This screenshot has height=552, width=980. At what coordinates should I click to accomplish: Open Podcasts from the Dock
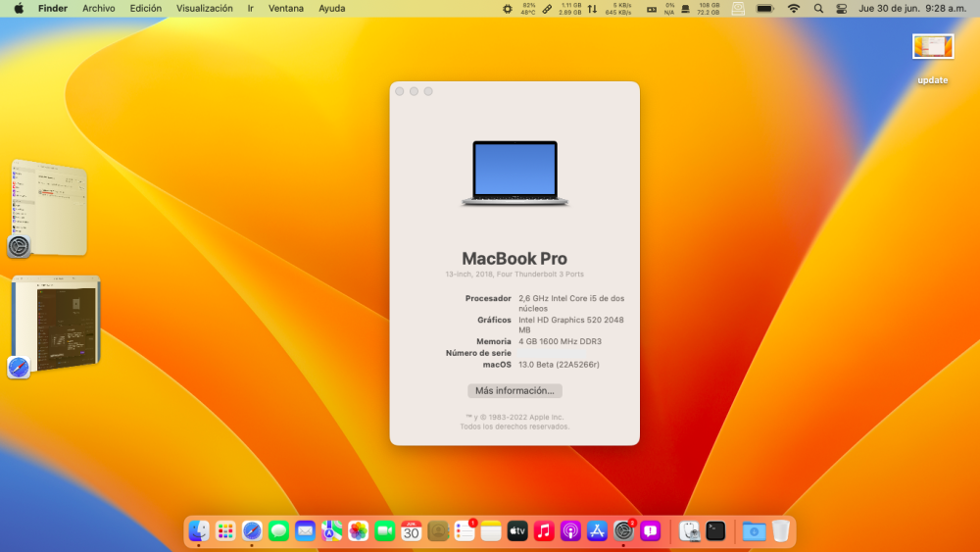(x=570, y=531)
